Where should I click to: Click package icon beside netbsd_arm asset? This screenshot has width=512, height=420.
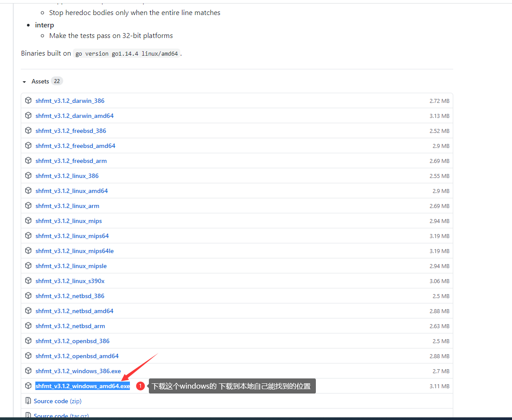(x=28, y=325)
